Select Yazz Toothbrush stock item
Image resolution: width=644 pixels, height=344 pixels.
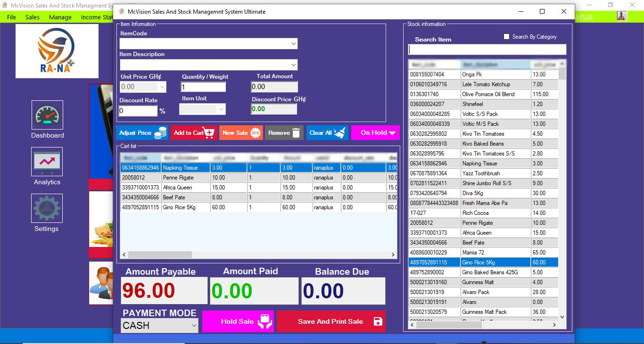tap(483, 173)
